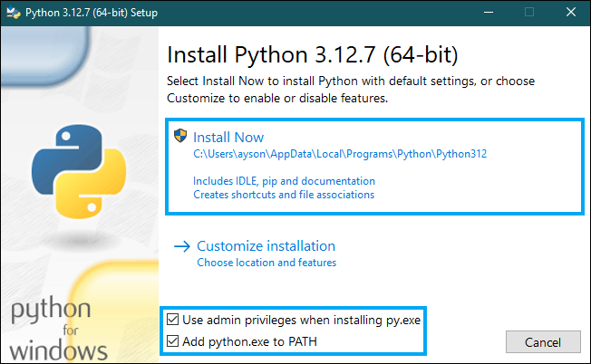Click the disabled maximize button in the title bar

[529, 12]
